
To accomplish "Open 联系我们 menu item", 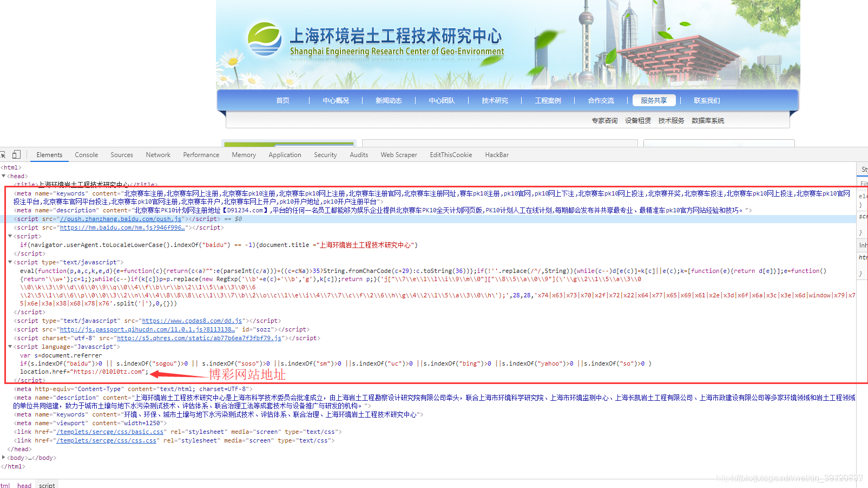I will pyautogui.click(x=707, y=101).
